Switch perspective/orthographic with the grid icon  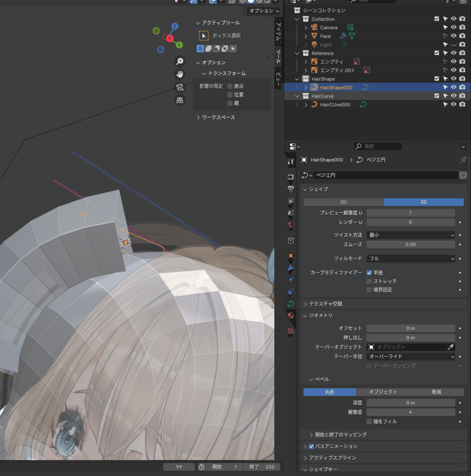[x=180, y=100]
